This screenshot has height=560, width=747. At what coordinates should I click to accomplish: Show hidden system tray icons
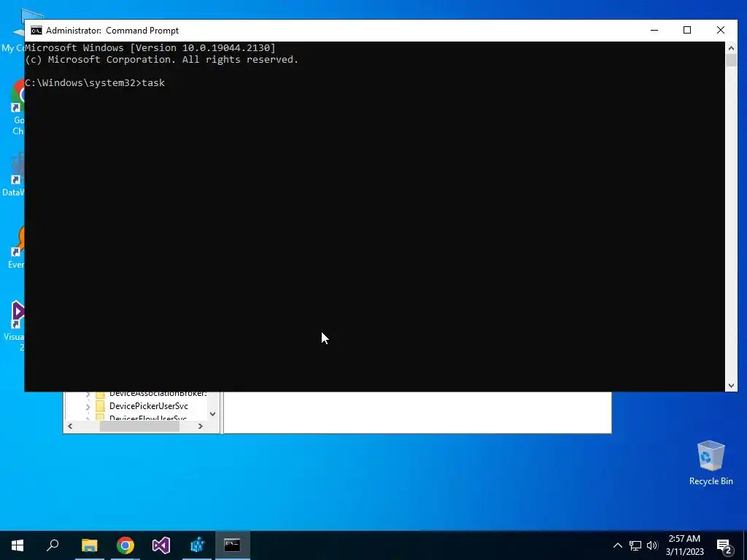coord(617,545)
